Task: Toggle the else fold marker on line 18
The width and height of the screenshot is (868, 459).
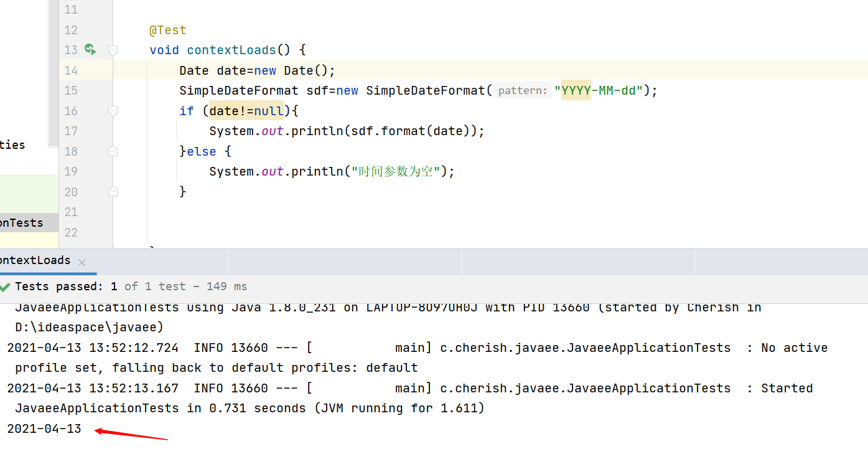Action: click(113, 151)
